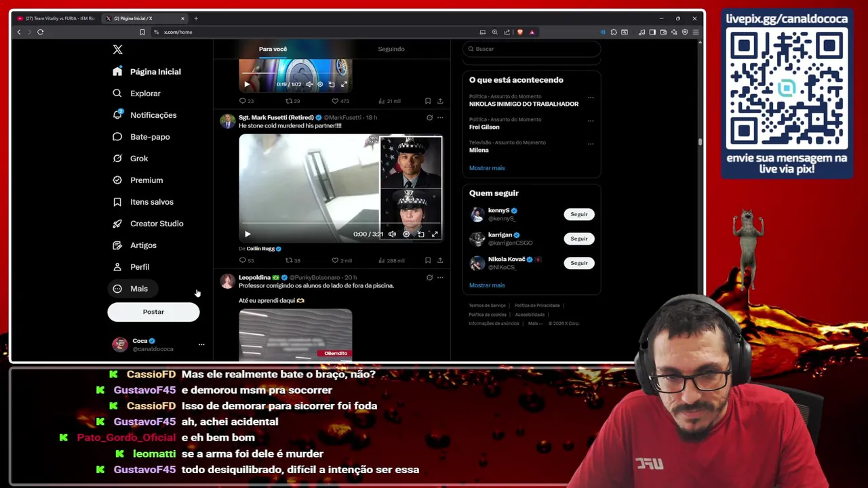The height and width of the screenshot is (488, 868).
Task: Go to Explorar in the sidebar
Action: pos(137,94)
